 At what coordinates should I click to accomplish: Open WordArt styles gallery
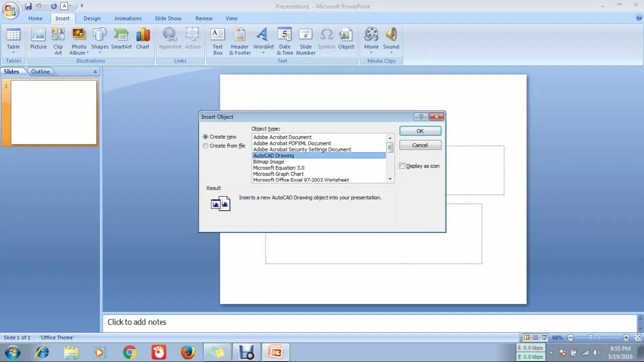click(x=263, y=41)
